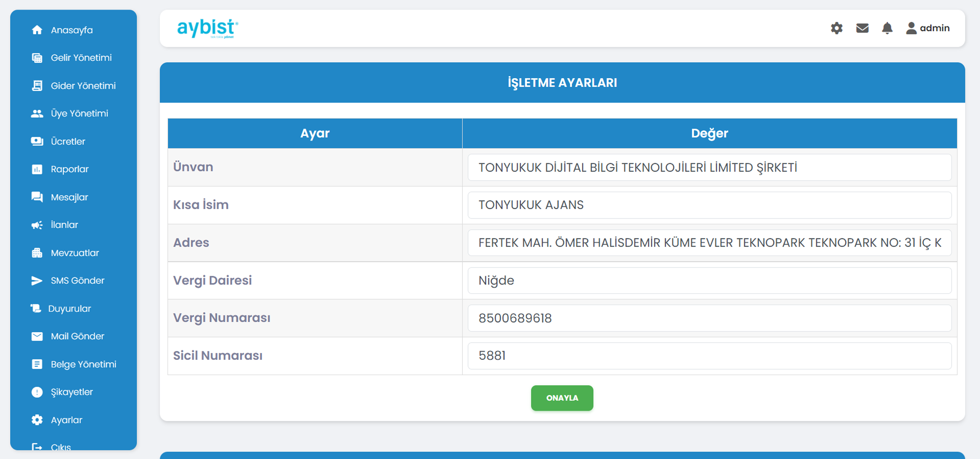Click the Şikayetler exclamation icon
The image size is (980, 459).
[x=37, y=392]
